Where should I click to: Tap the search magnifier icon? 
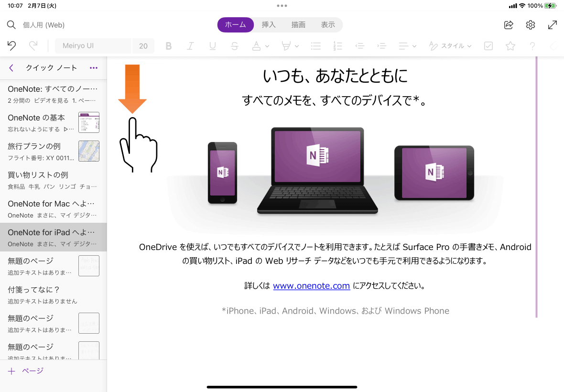[x=11, y=25]
